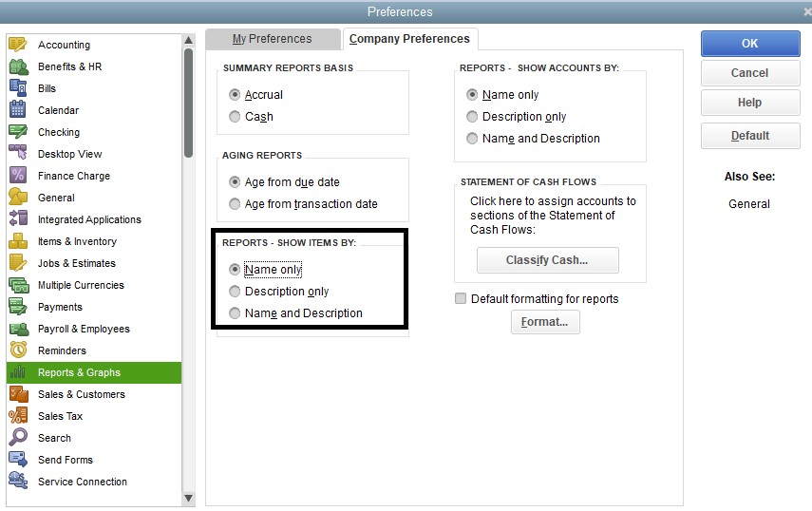Open Help for preferences
The image size is (812, 511).
pyautogui.click(x=750, y=103)
